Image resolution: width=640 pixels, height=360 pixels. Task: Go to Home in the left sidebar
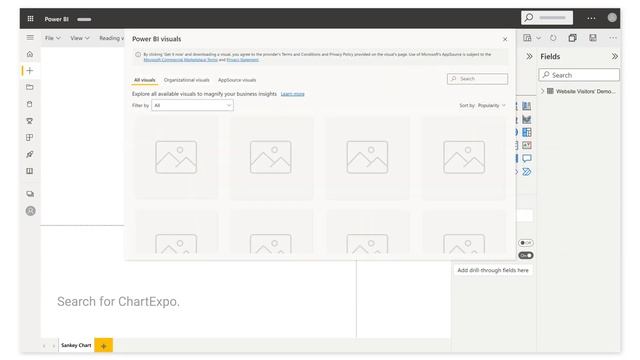click(x=30, y=54)
